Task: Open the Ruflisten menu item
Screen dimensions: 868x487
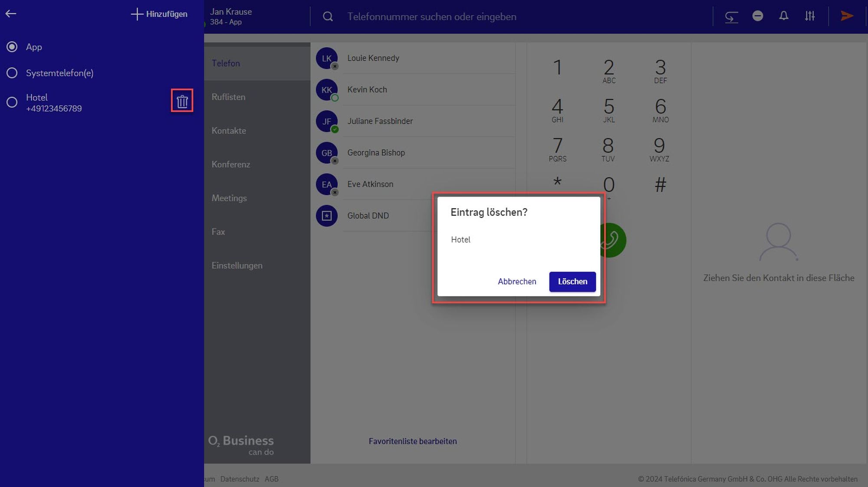Action: coord(228,97)
